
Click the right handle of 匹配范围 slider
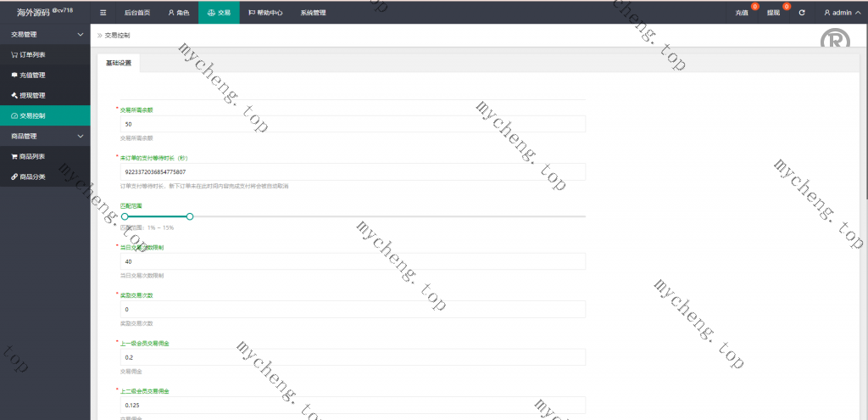pos(190,216)
